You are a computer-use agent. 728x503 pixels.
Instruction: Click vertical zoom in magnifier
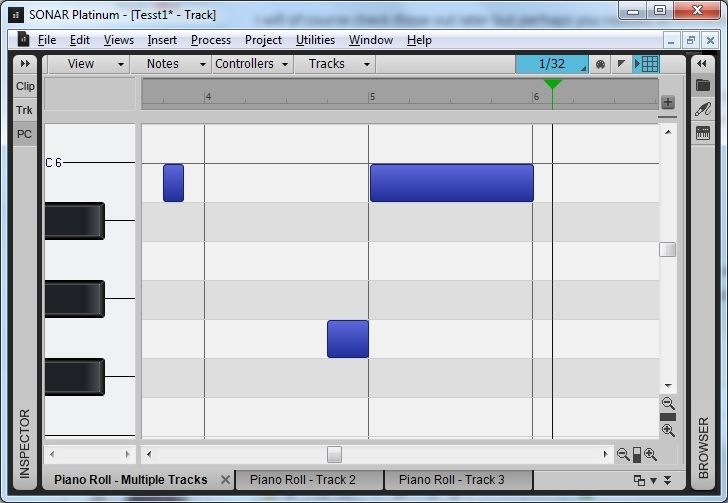coord(667,430)
